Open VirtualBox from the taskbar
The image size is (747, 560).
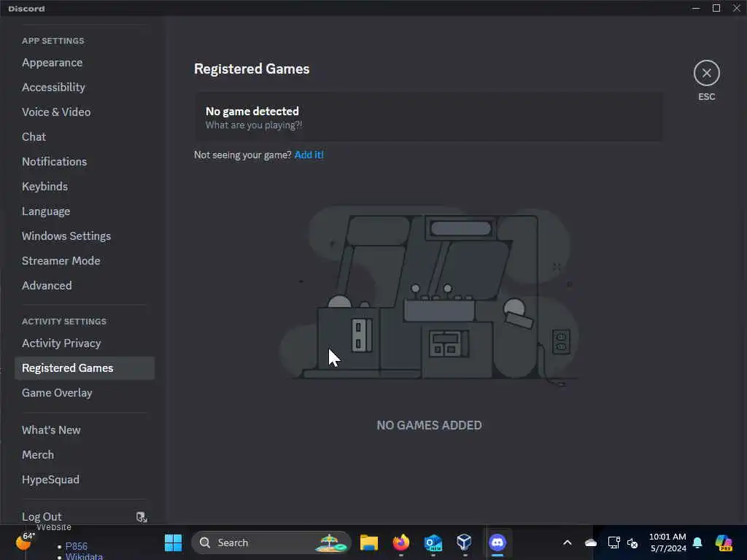click(x=464, y=542)
